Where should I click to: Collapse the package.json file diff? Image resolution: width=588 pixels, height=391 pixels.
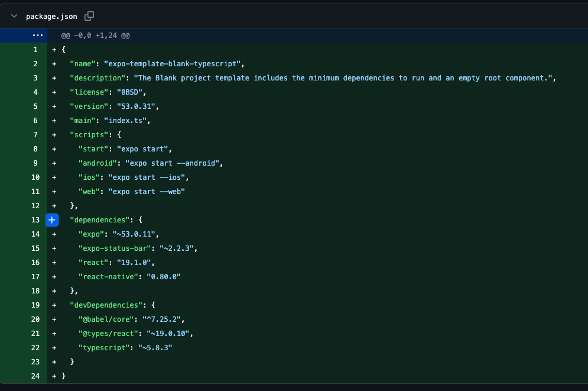tap(14, 16)
